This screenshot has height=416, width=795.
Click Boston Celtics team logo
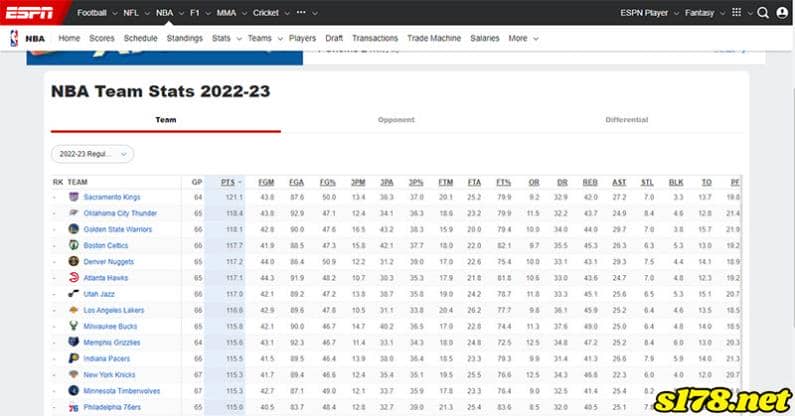74,245
